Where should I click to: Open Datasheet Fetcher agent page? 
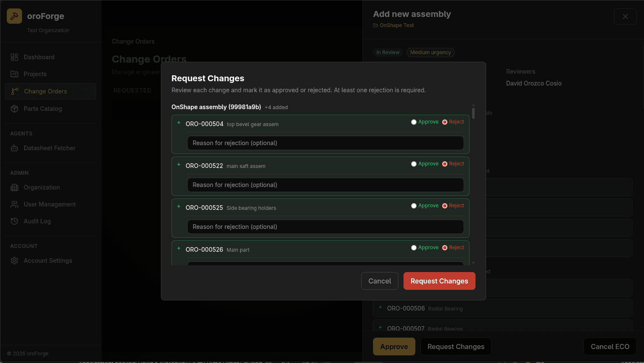click(x=50, y=148)
